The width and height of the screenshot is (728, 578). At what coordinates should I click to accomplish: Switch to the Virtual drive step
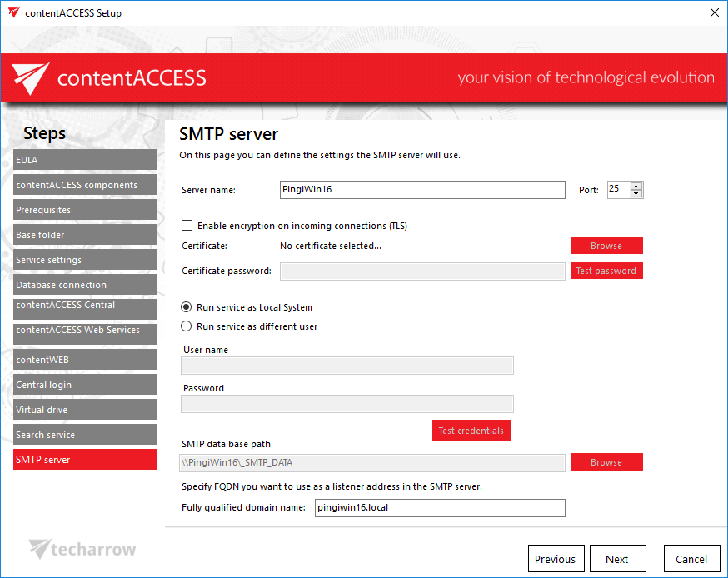point(84,410)
